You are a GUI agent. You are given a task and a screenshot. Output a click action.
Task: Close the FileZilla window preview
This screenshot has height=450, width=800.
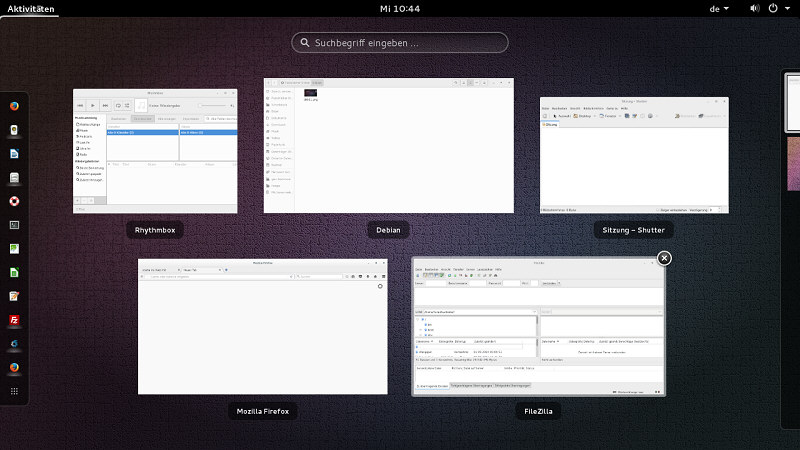click(x=664, y=258)
